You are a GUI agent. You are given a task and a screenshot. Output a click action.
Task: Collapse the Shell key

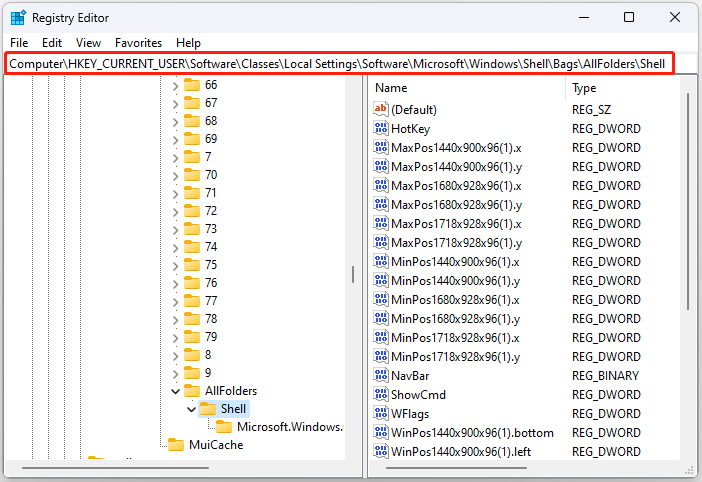(192, 409)
